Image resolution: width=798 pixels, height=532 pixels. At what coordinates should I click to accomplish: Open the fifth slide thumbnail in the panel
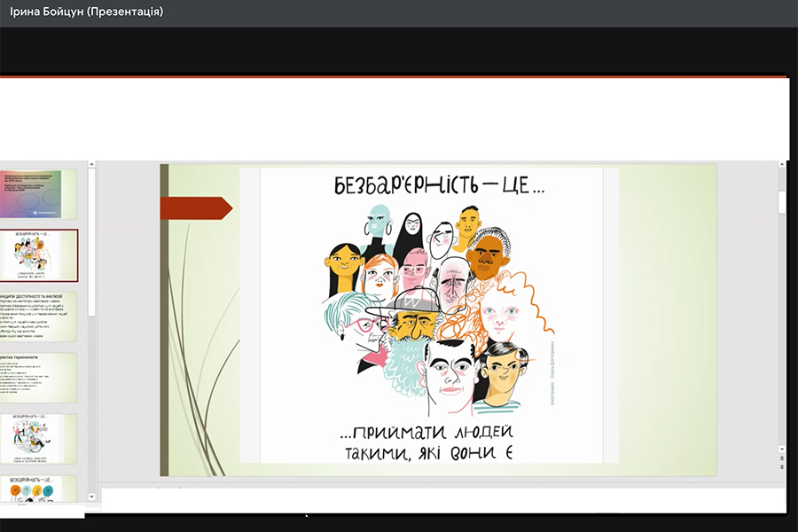(x=38, y=439)
